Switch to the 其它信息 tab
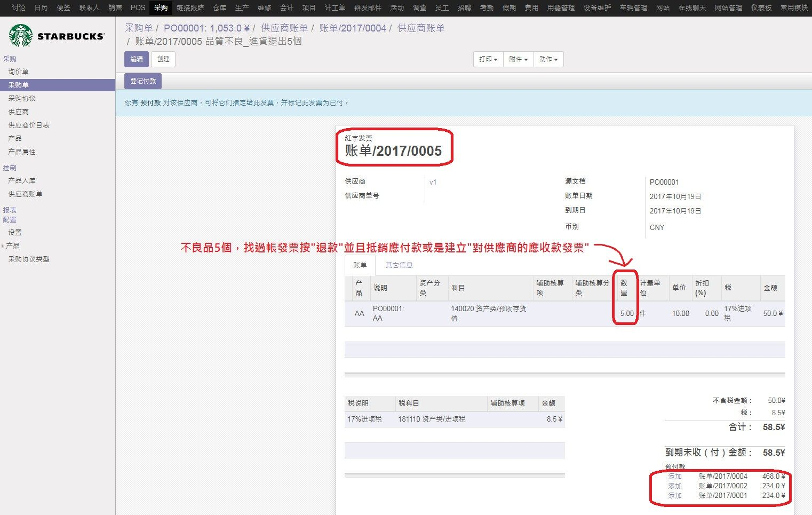Image resolution: width=812 pixels, height=515 pixels. tap(399, 265)
